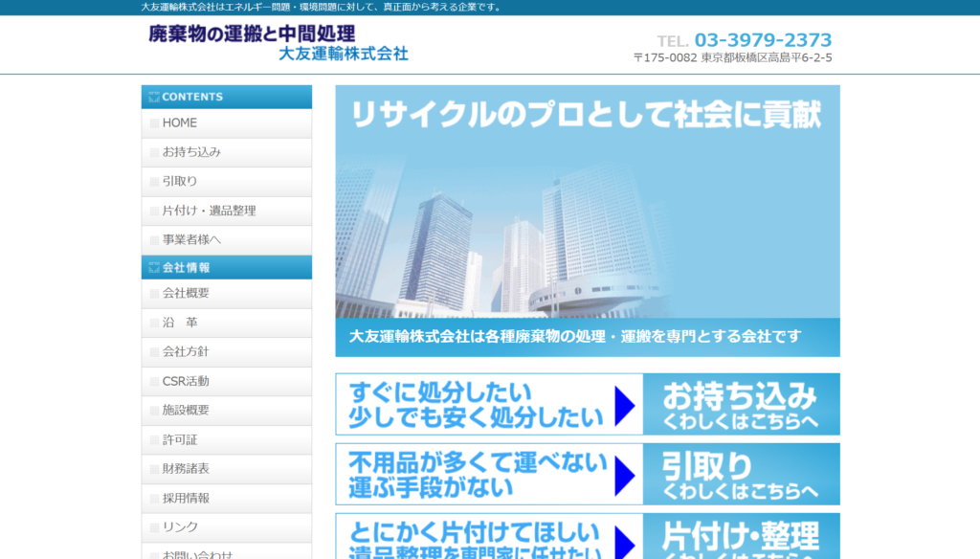Image resolution: width=980 pixels, height=559 pixels.
Task: Select the 沿 革 sidebar entry
Action: [180, 323]
